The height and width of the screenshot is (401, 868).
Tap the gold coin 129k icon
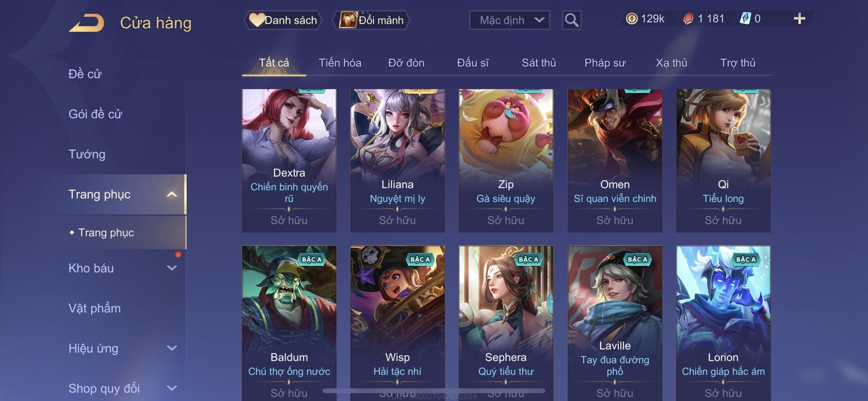coord(632,19)
